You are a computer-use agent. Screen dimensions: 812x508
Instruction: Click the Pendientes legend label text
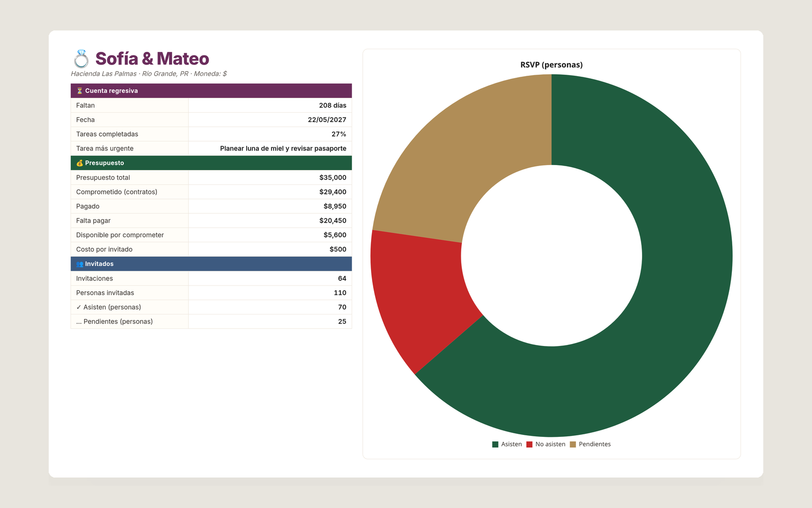pyautogui.click(x=595, y=444)
